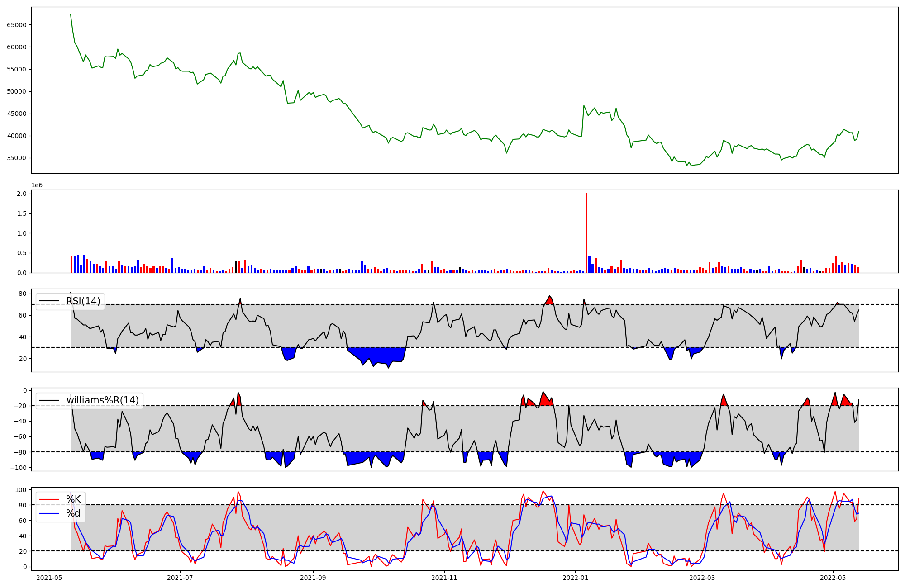Viewport: 905px width, 588px height.
Task: Click the red %K legend line sample
Action: [49, 499]
